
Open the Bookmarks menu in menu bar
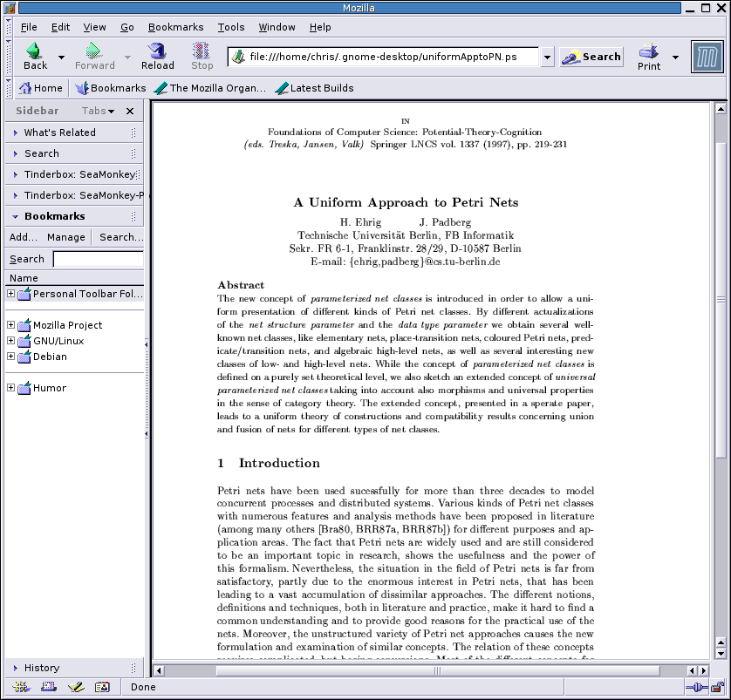(175, 27)
